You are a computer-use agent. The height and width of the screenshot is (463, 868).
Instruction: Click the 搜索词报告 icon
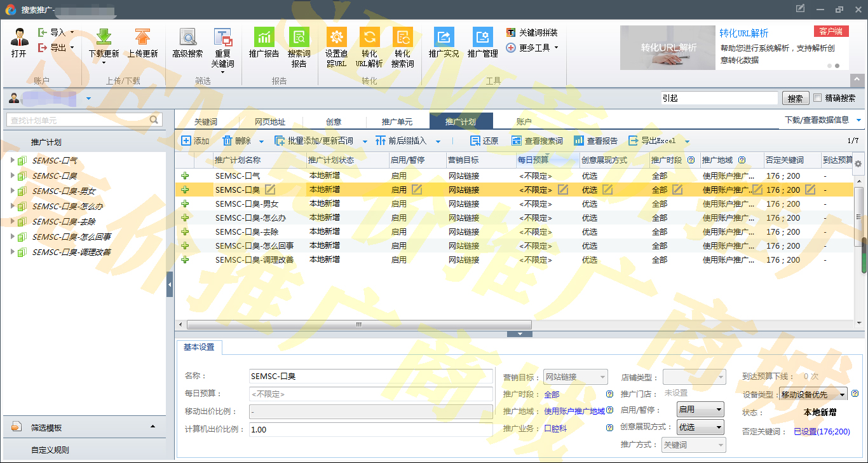(299, 38)
